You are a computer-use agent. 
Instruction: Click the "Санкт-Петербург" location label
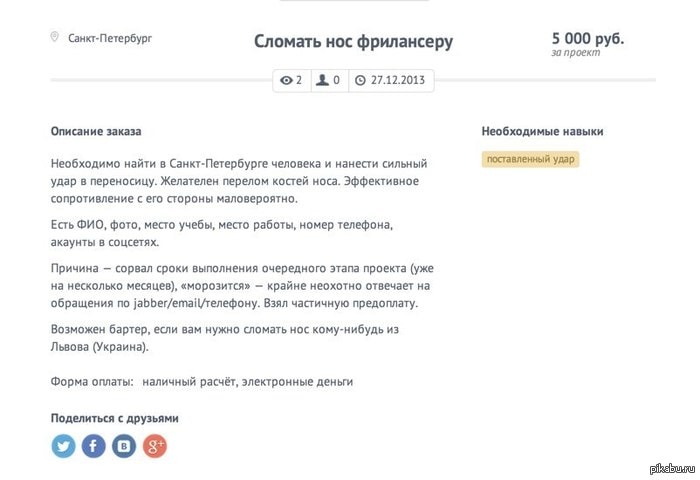click(110, 39)
